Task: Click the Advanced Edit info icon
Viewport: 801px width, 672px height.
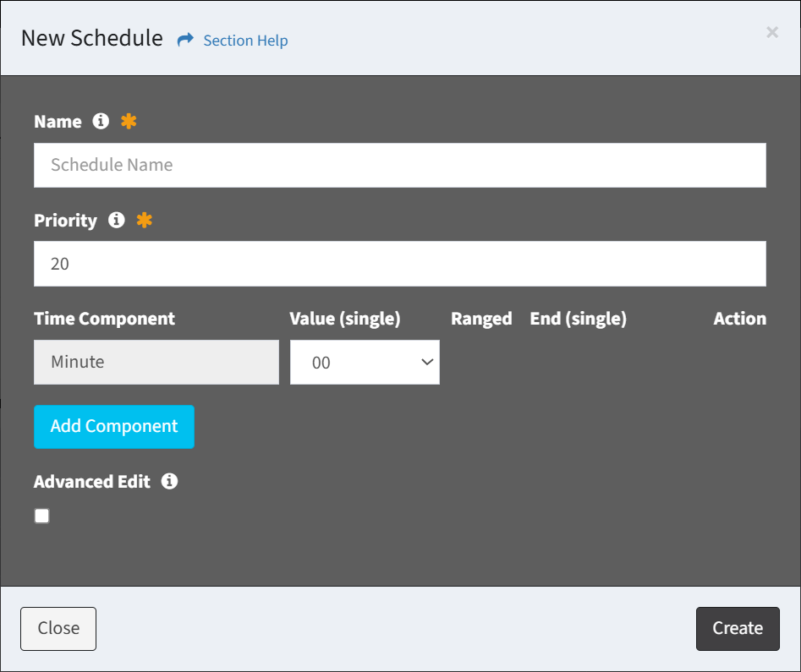Action: pos(169,481)
